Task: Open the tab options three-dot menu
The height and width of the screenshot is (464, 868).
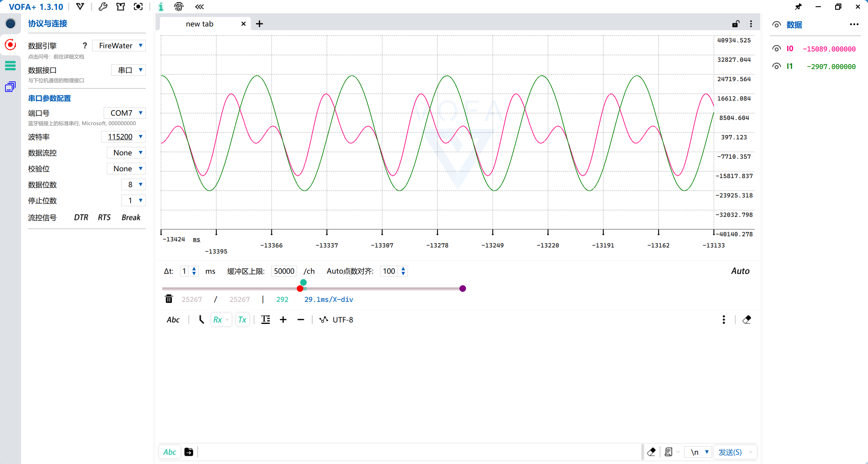Action: click(x=751, y=24)
